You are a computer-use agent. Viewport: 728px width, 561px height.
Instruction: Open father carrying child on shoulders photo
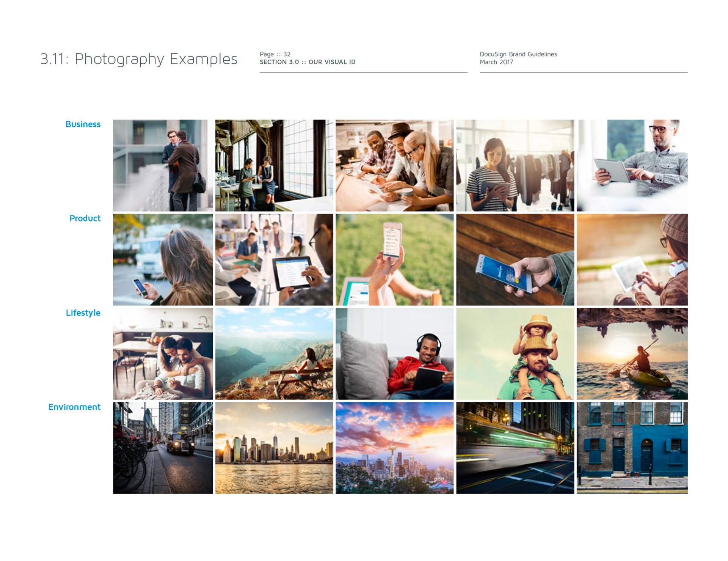(x=515, y=354)
